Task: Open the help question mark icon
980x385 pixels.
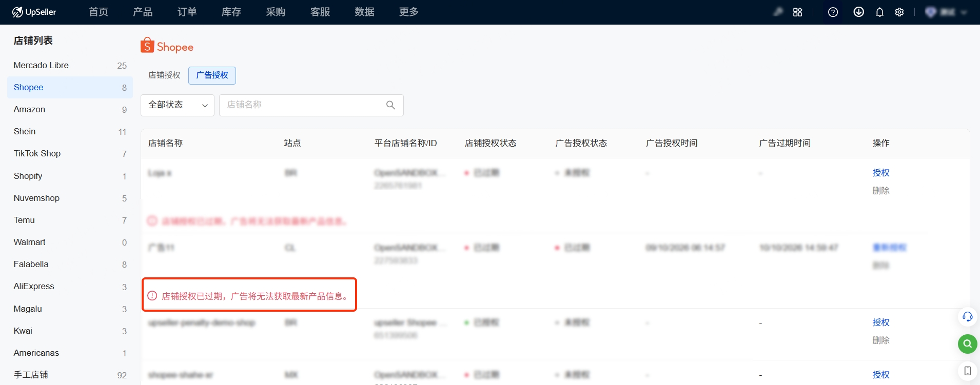Action: coord(833,12)
